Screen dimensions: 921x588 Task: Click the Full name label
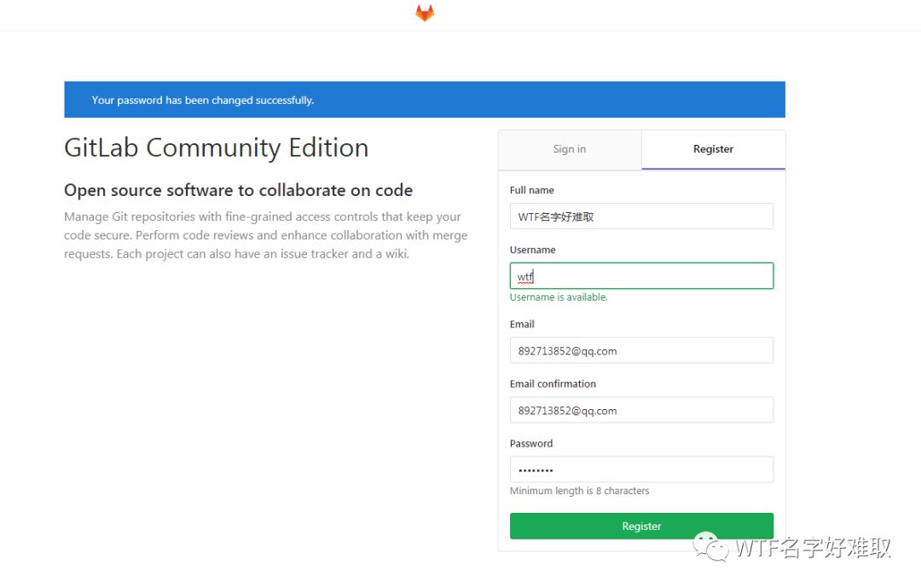[531, 190]
